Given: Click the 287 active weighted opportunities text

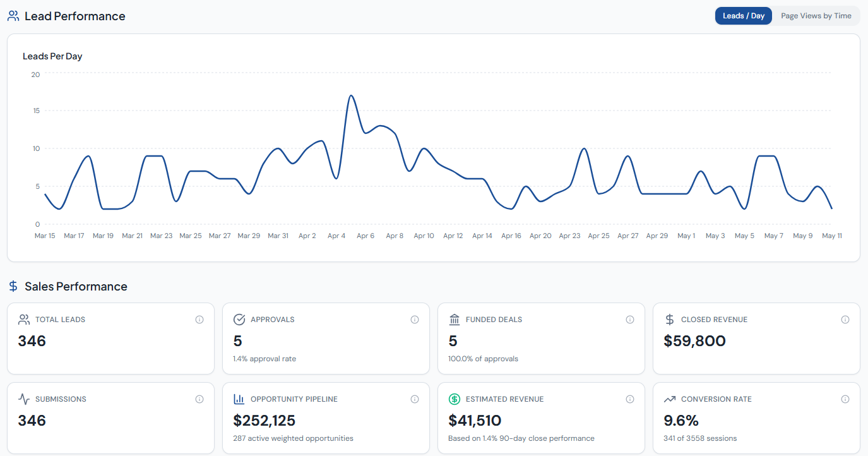Looking at the screenshot, I should point(294,438).
